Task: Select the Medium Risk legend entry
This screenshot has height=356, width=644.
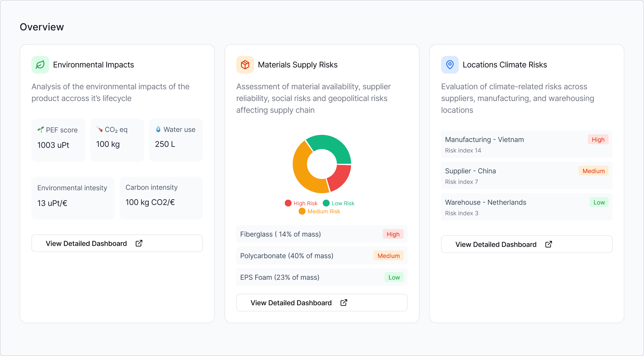Action: pos(320,211)
